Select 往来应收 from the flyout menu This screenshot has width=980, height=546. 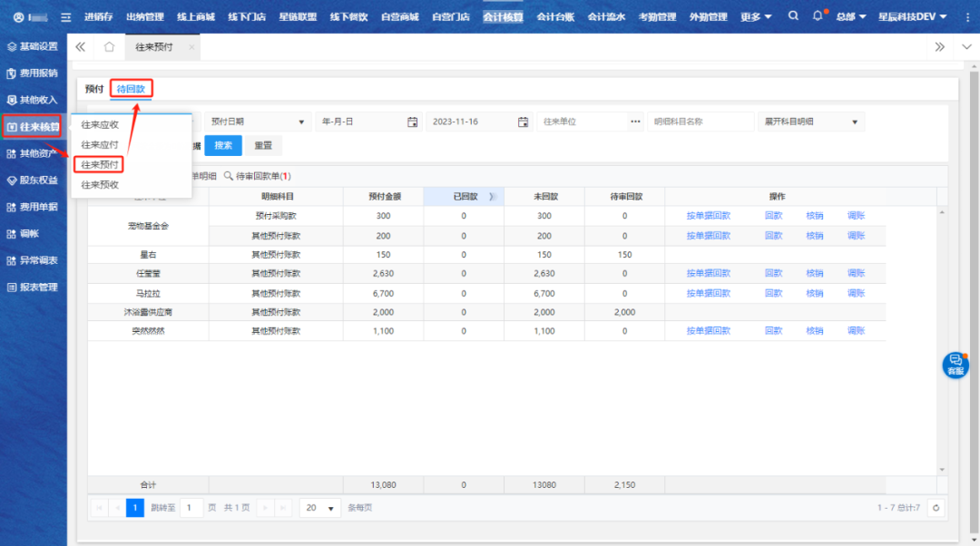(x=100, y=124)
